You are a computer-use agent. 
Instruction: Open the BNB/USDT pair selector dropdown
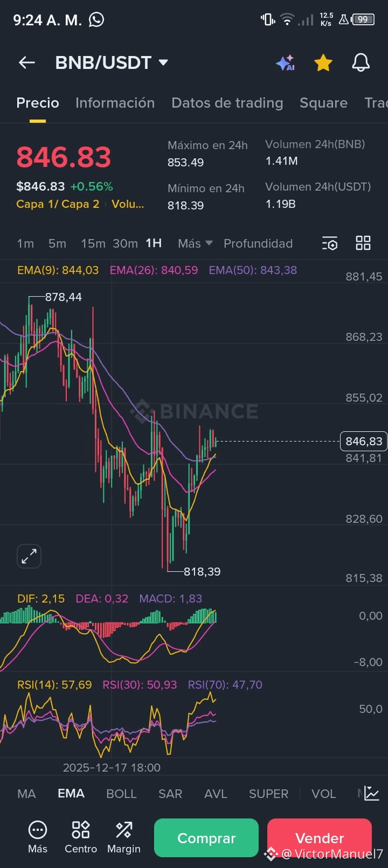pyautogui.click(x=112, y=62)
